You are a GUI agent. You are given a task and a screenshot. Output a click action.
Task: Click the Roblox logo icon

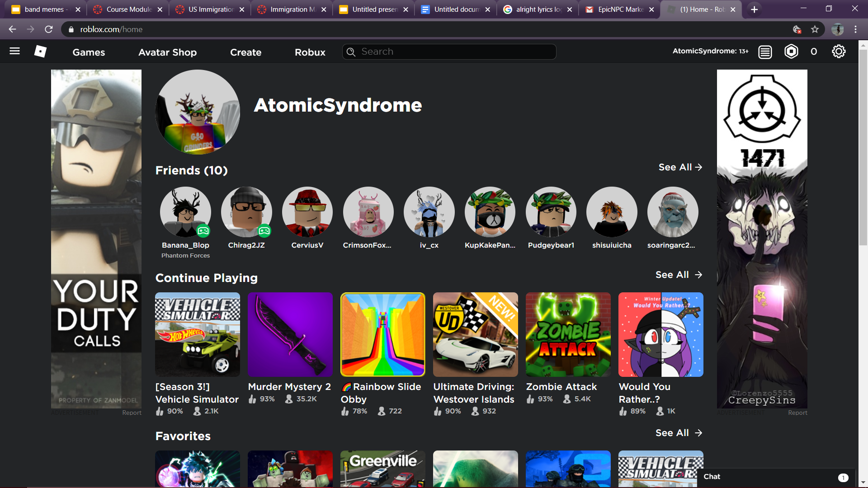40,51
